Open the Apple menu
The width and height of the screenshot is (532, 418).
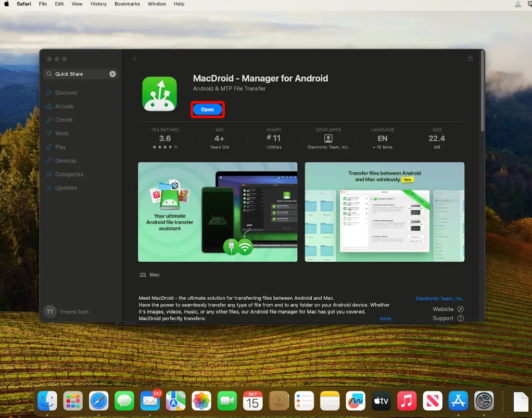6,4
